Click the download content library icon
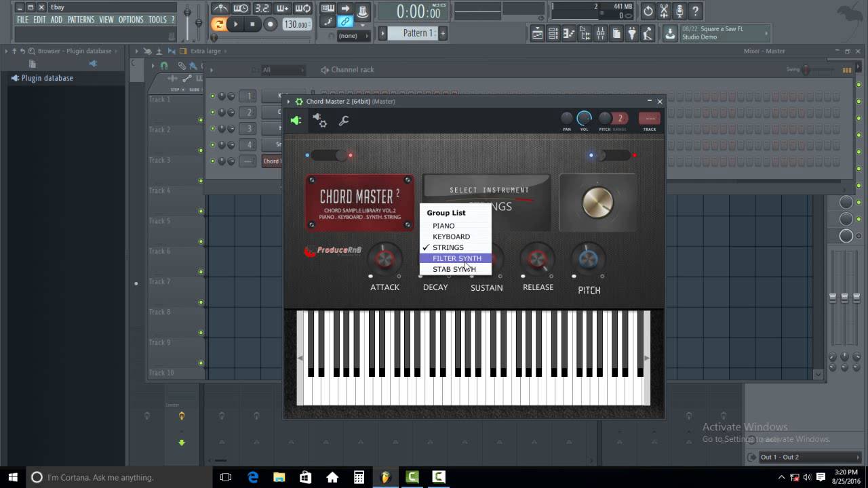 [x=670, y=33]
